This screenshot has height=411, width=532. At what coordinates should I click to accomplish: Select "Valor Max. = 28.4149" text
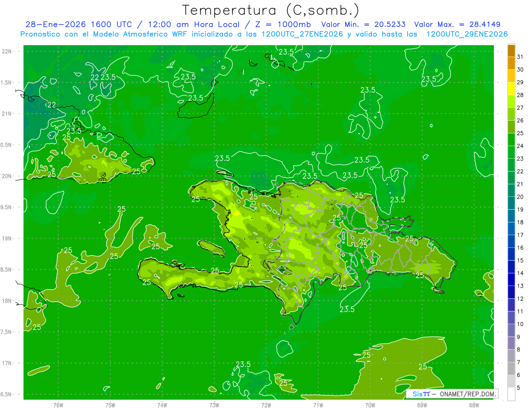[457, 24]
